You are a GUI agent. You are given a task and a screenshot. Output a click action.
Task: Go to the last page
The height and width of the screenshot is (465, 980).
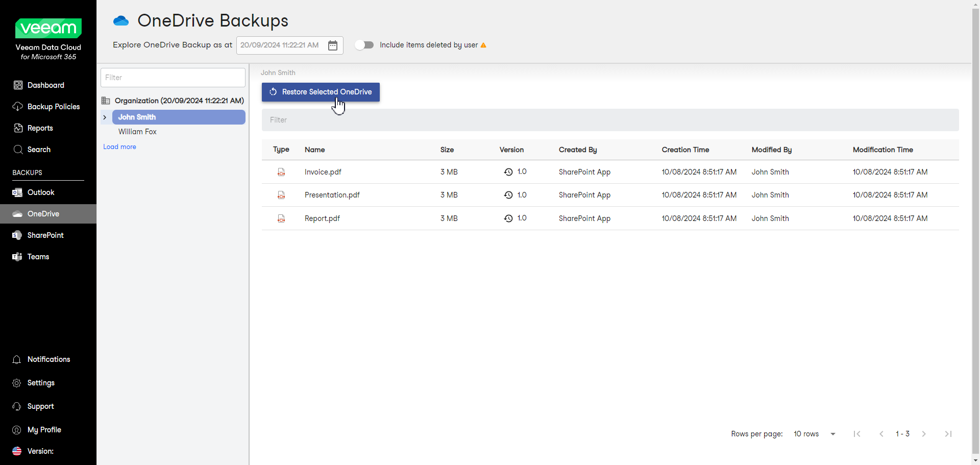click(948, 434)
